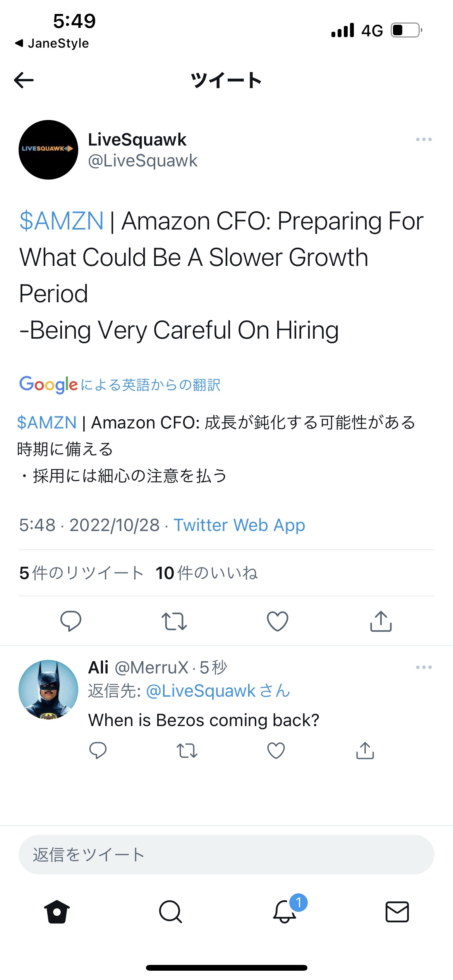Go to the Home tab
The height and width of the screenshot is (980, 453).
57,911
